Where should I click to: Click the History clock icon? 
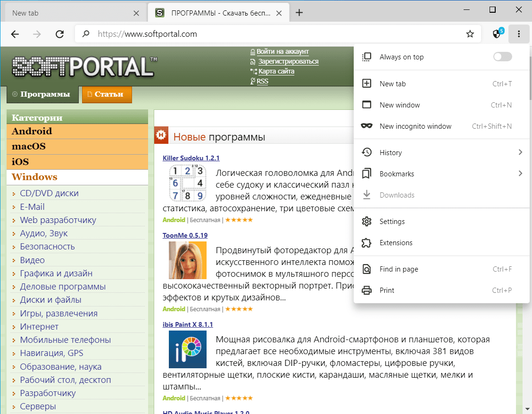tap(367, 152)
